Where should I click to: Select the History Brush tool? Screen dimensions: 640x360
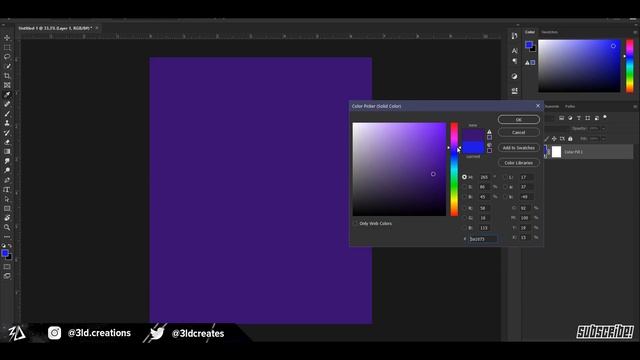7,133
